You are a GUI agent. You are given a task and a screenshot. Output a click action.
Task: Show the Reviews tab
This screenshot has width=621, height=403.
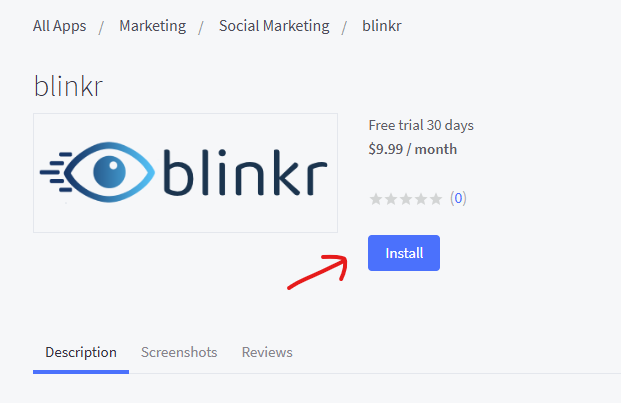point(267,352)
